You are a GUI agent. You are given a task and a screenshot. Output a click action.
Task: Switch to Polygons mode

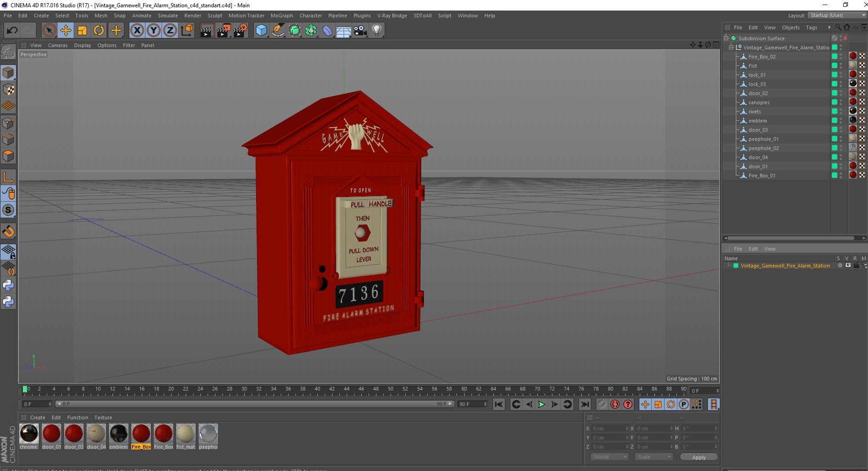(x=8, y=156)
